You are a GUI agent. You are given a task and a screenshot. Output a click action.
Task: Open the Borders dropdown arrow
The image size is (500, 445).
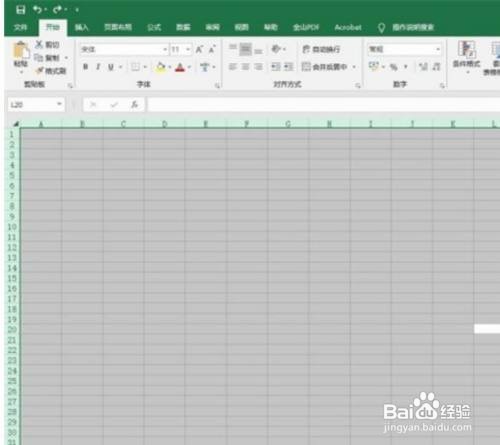[145, 67]
